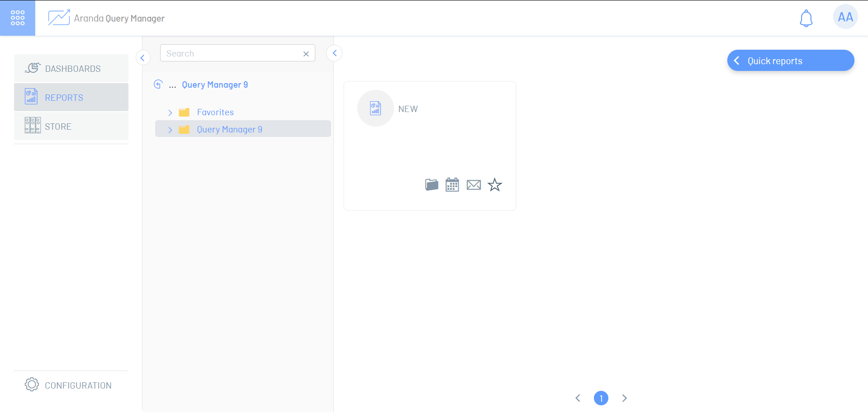868x413 pixels.
Task: Go to the Dashboards section
Action: pyautogui.click(x=71, y=69)
